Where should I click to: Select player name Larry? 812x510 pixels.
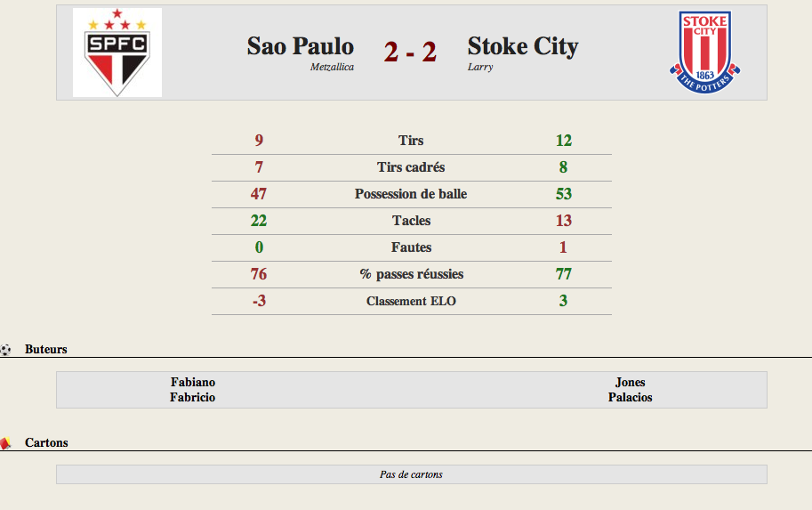tap(480, 67)
